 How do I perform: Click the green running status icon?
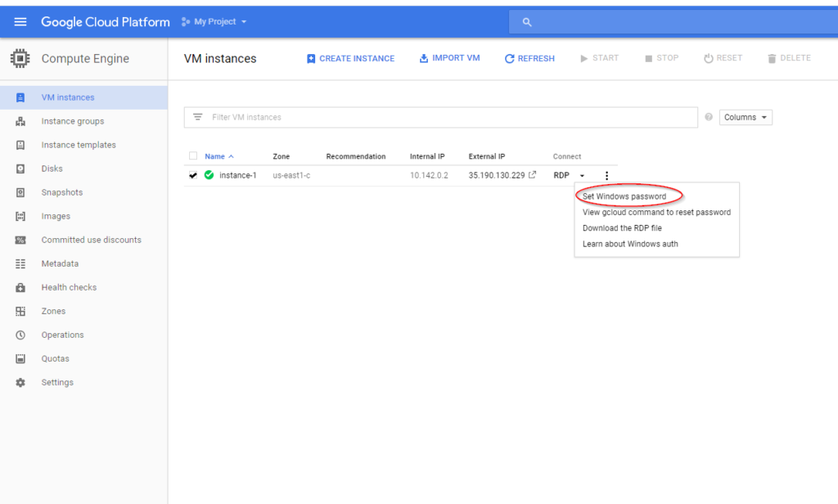(209, 175)
